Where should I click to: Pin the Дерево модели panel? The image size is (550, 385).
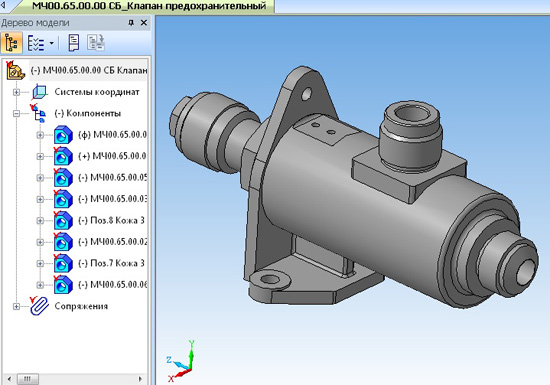(131, 23)
